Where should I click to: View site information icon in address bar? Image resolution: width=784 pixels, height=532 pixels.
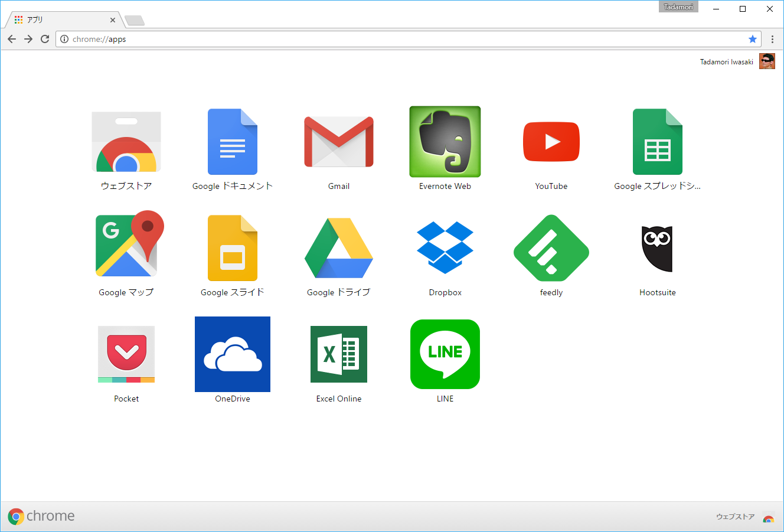[x=64, y=39]
